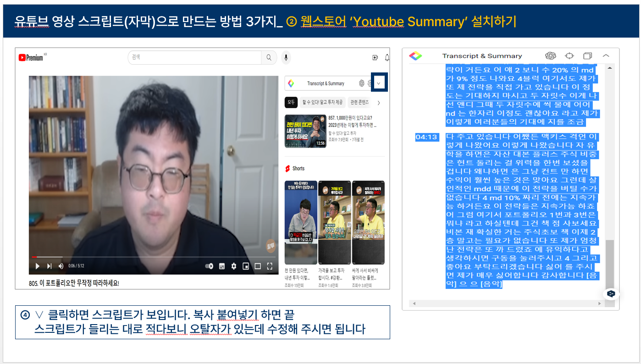Play the video with the play button

37,266
